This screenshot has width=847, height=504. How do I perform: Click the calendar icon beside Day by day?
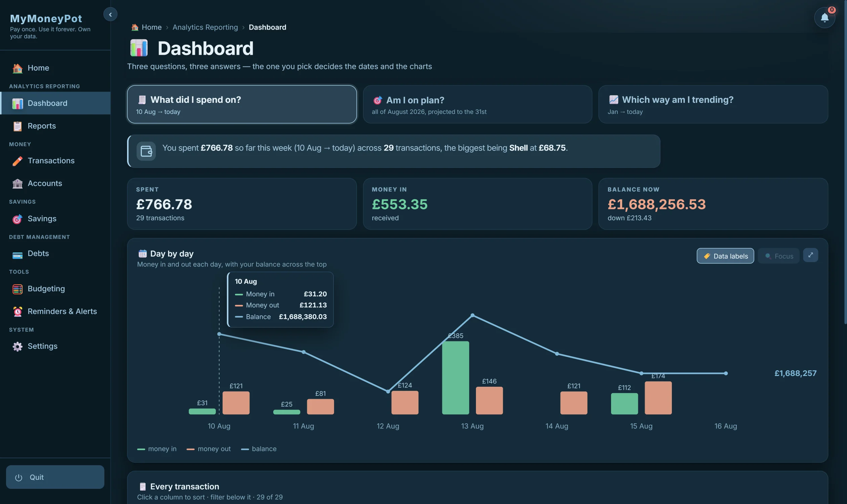point(143,254)
